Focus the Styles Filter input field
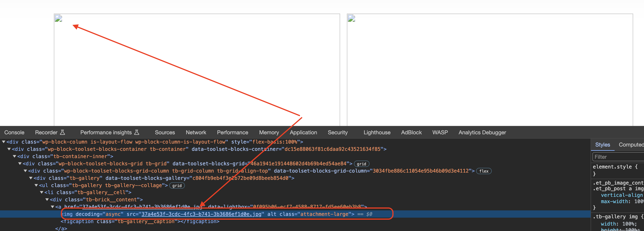The width and height of the screenshot is (644, 231). [618, 157]
